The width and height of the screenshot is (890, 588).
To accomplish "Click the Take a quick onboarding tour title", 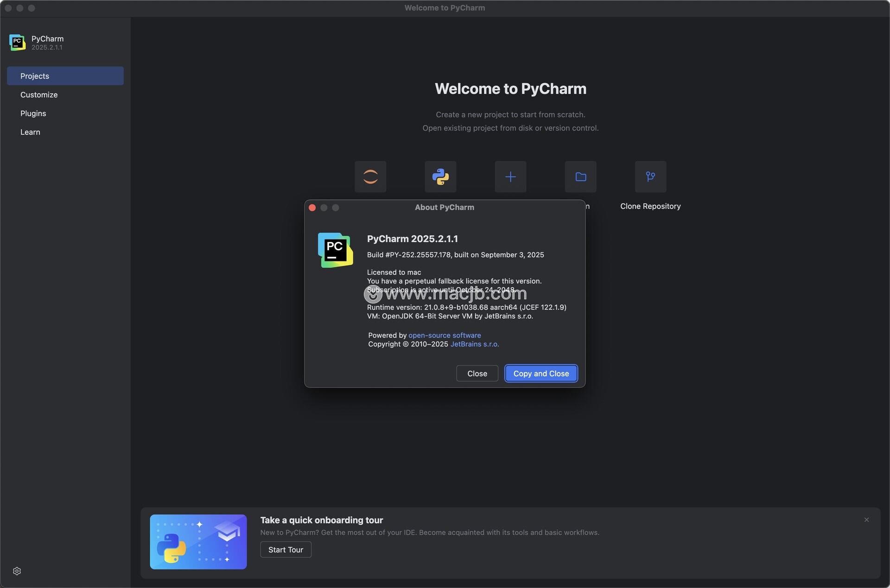I will point(322,520).
